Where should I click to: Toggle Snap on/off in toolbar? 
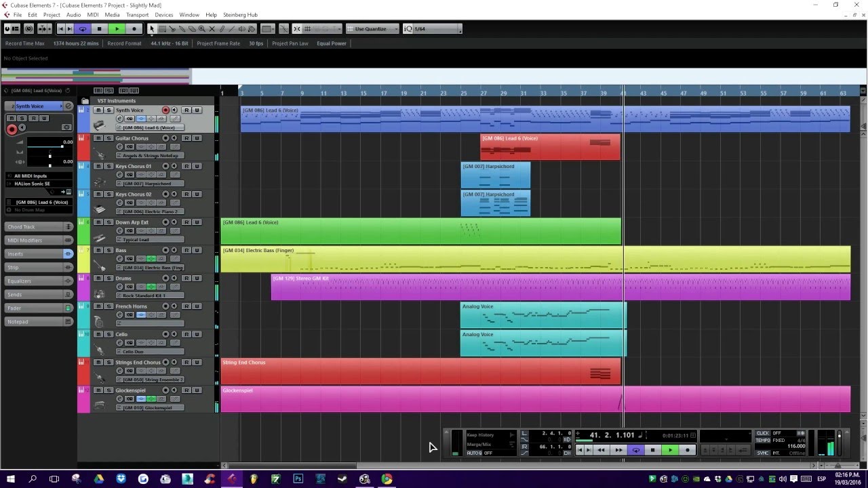296,29
